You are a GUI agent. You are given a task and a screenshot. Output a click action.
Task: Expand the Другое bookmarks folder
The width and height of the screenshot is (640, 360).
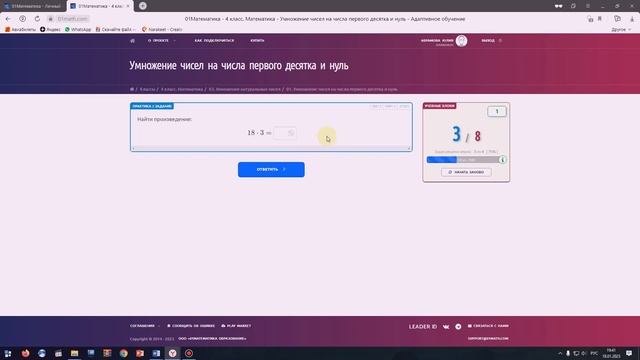coord(621,29)
